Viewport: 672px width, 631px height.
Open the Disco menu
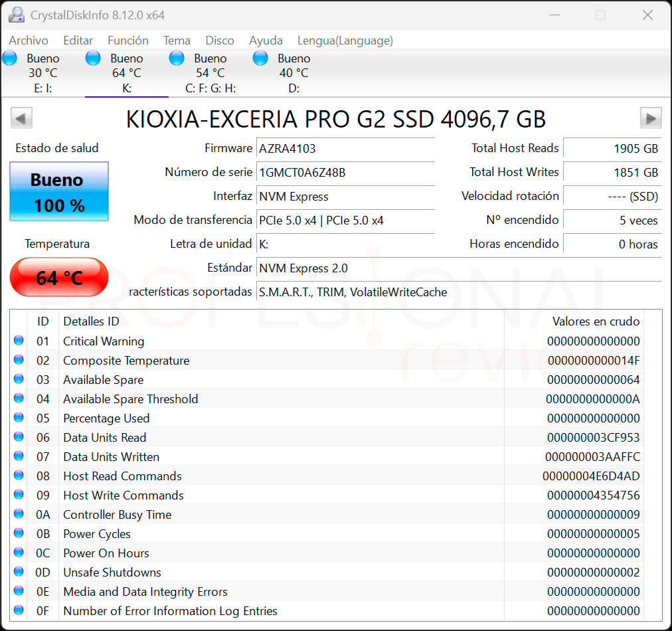(x=219, y=41)
